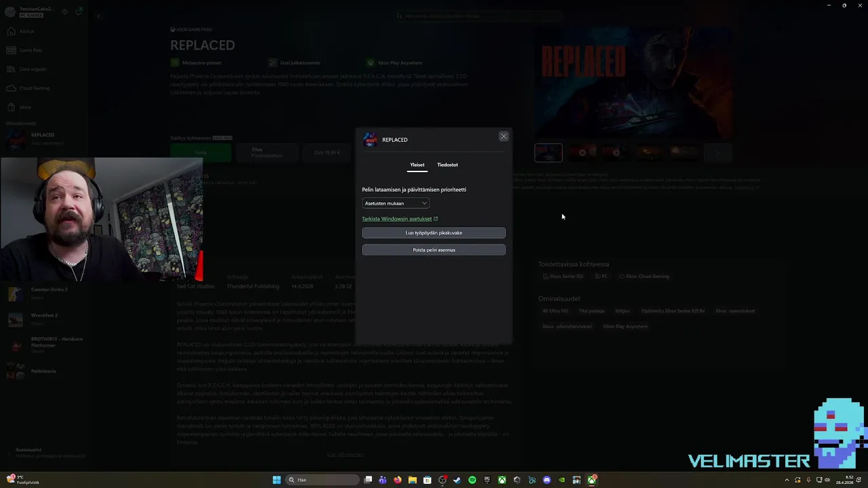Close the REPLACED settings dialog
This screenshot has width=868, height=488.
click(x=503, y=136)
